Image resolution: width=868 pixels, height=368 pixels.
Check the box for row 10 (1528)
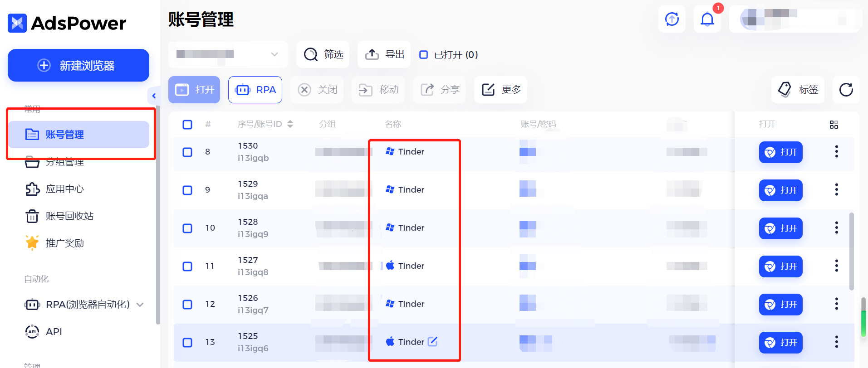(187, 228)
